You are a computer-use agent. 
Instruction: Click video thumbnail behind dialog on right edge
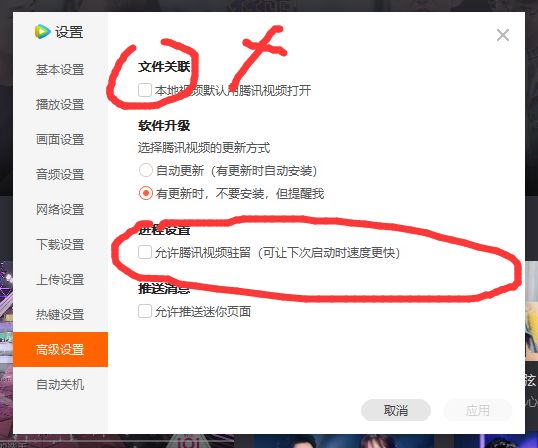pyautogui.click(x=531, y=312)
